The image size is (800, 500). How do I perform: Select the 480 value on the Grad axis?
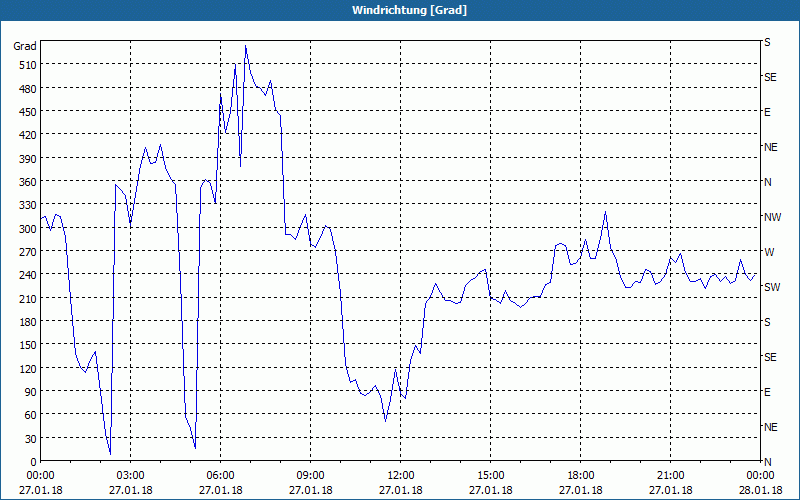(29, 89)
